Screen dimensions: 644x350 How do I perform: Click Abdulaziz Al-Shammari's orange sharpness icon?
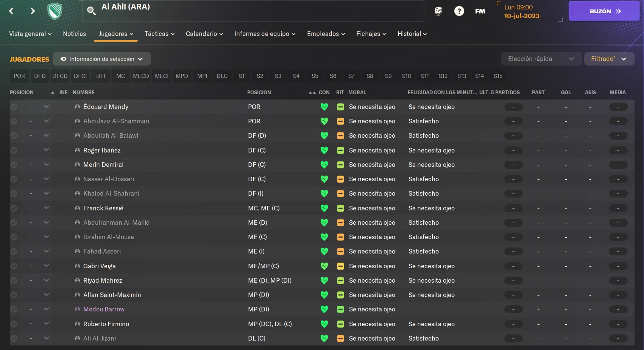coord(340,121)
